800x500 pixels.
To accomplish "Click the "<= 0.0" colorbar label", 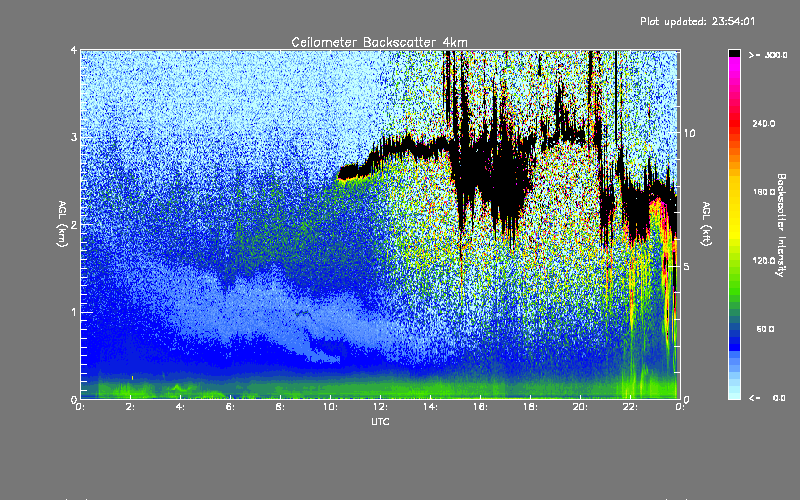I will point(768,397).
